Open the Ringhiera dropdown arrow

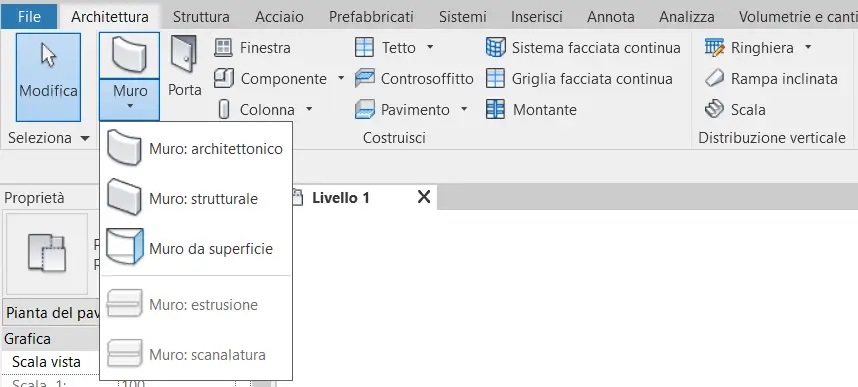coord(808,48)
